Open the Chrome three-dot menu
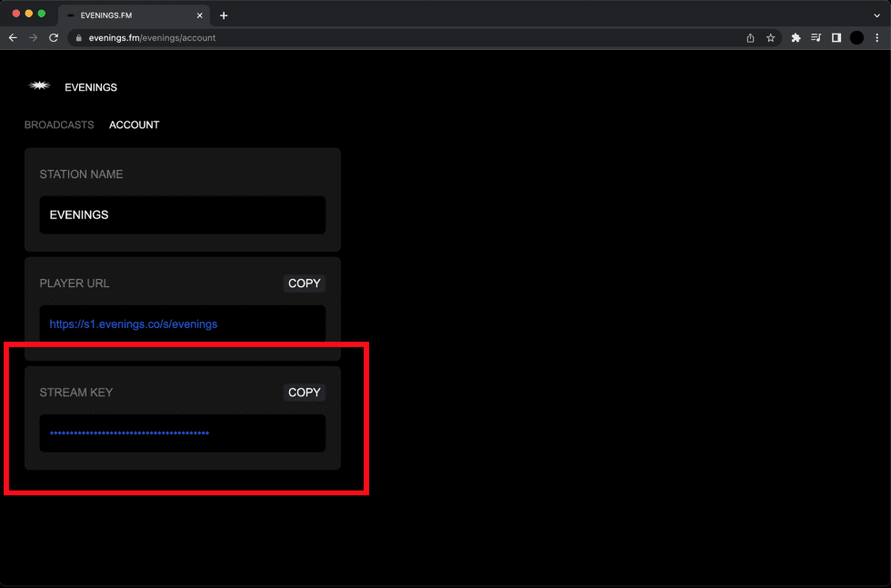This screenshot has width=891, height=588. pos(877,38)
